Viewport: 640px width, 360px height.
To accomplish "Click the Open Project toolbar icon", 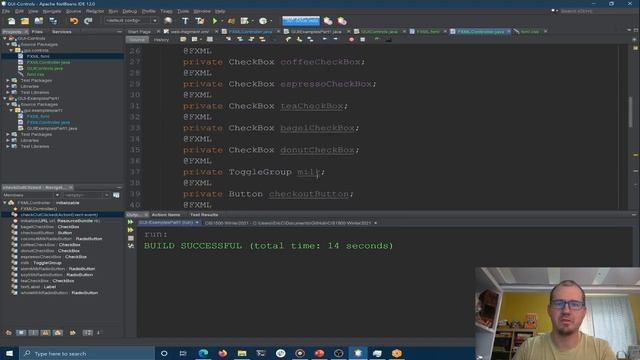I will 39,21.
